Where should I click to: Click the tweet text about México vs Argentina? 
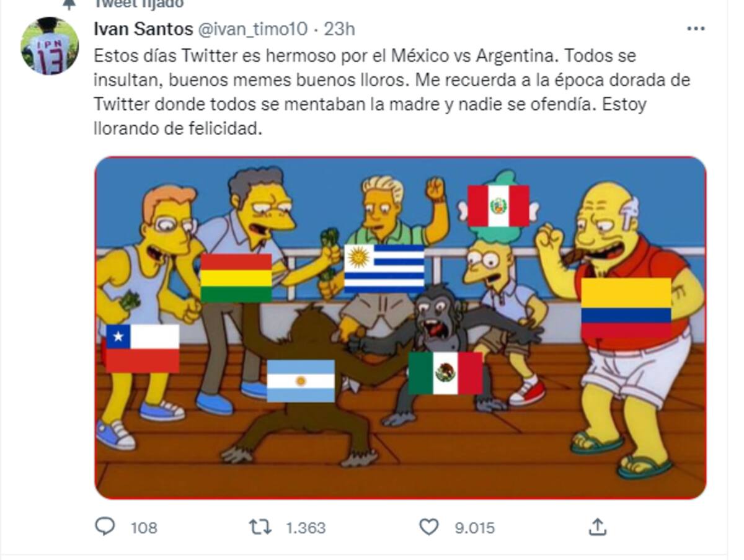pyautogui.click(x=392, y=93)
